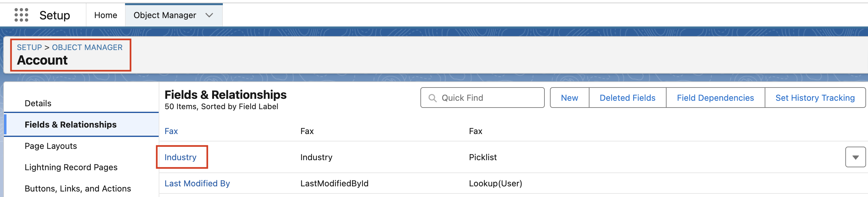Open Field Dependencies
Viewport: 868px width, 197px height.
[x=715, y=98]
